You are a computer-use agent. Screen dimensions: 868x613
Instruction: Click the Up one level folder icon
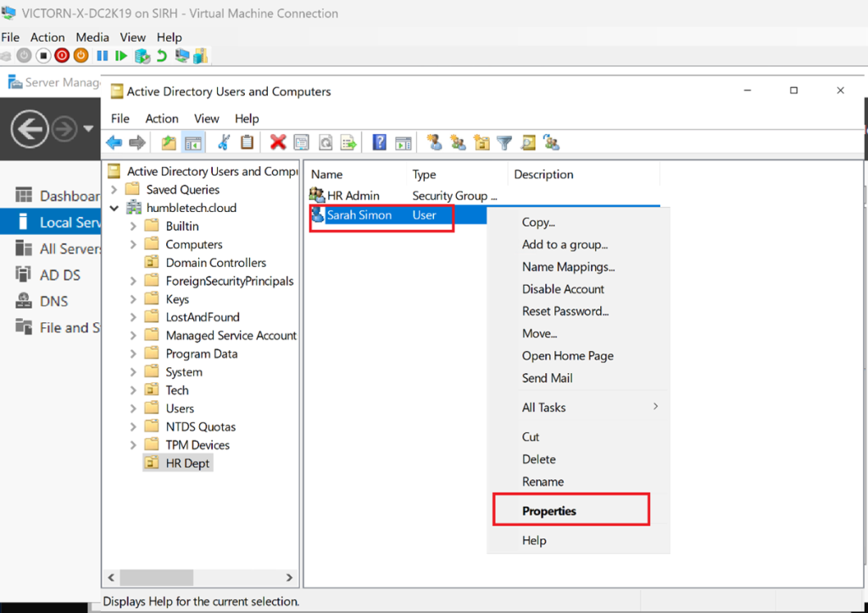pyautogui.click(x=169, y=143)
